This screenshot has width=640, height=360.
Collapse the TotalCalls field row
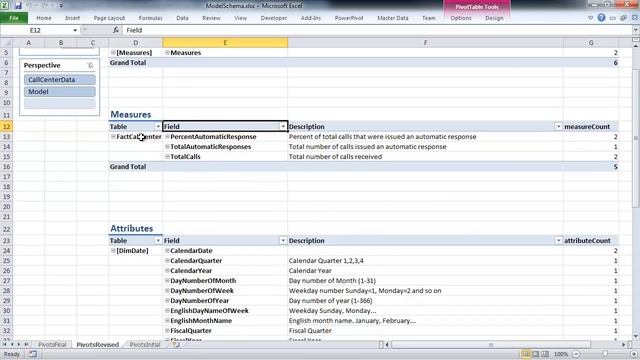pos(167,157)
